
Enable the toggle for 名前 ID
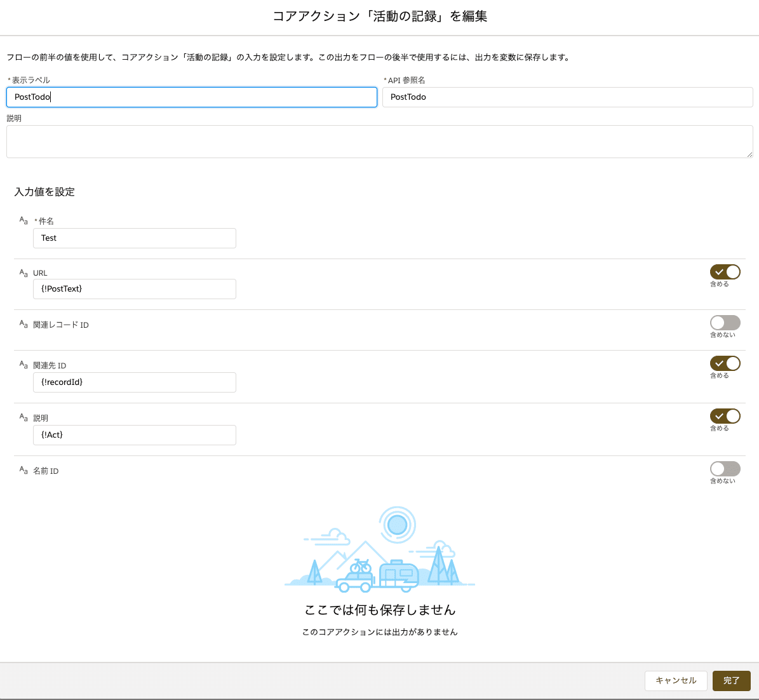click(x=725, y=468)
